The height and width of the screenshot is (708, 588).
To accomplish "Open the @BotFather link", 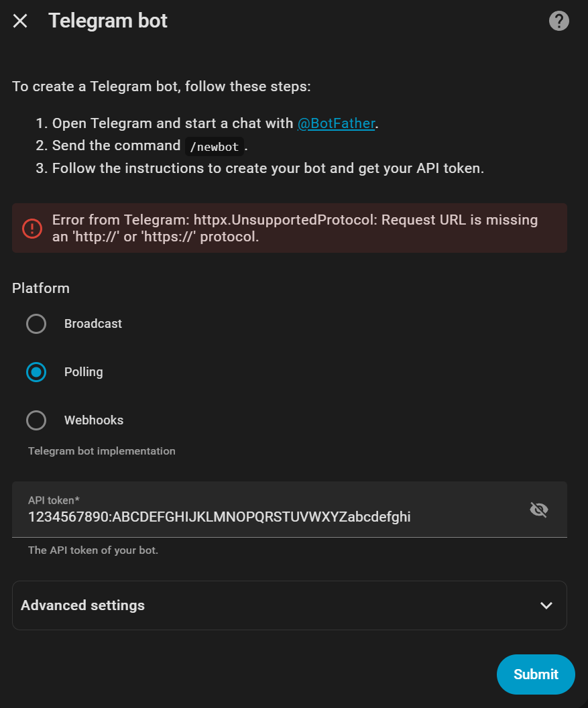I will tap(336, 123).
